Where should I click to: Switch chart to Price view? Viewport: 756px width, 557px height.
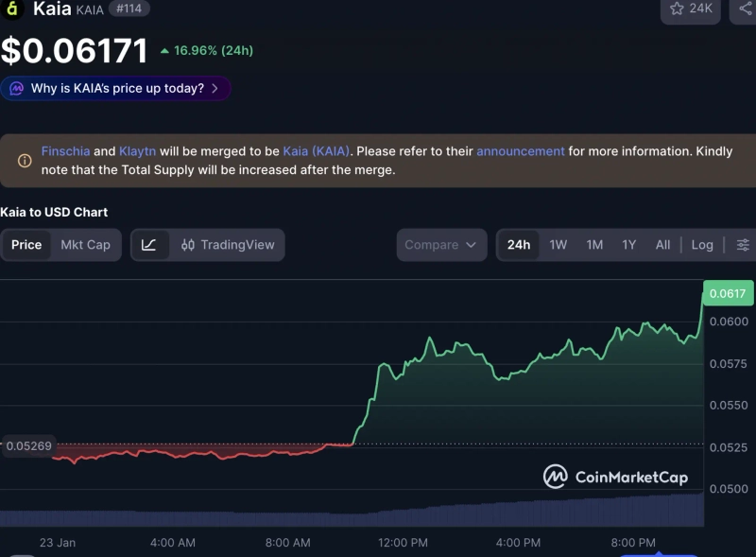coord(26,245)
